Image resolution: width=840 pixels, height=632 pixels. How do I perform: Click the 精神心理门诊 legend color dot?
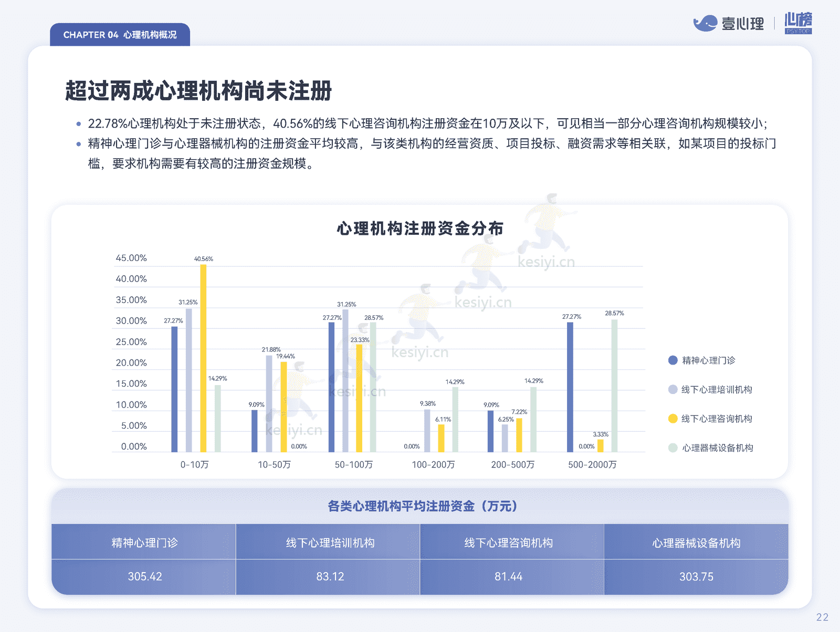tap(673, 360)
